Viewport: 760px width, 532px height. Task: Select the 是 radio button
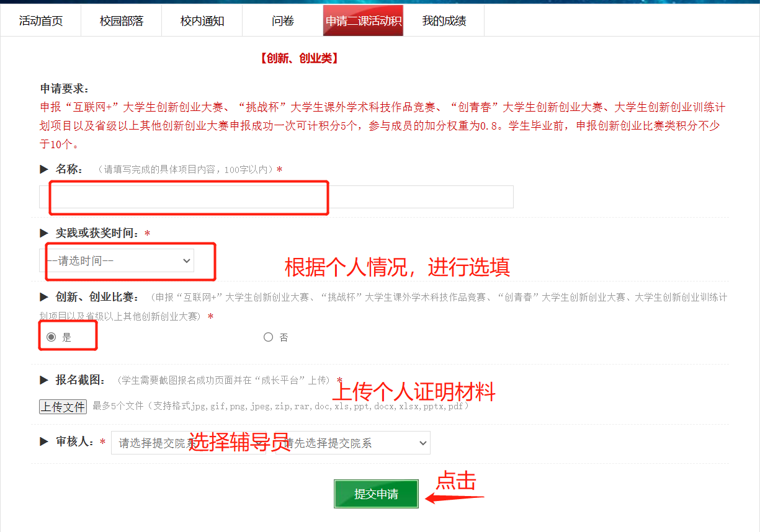[51, 337]
